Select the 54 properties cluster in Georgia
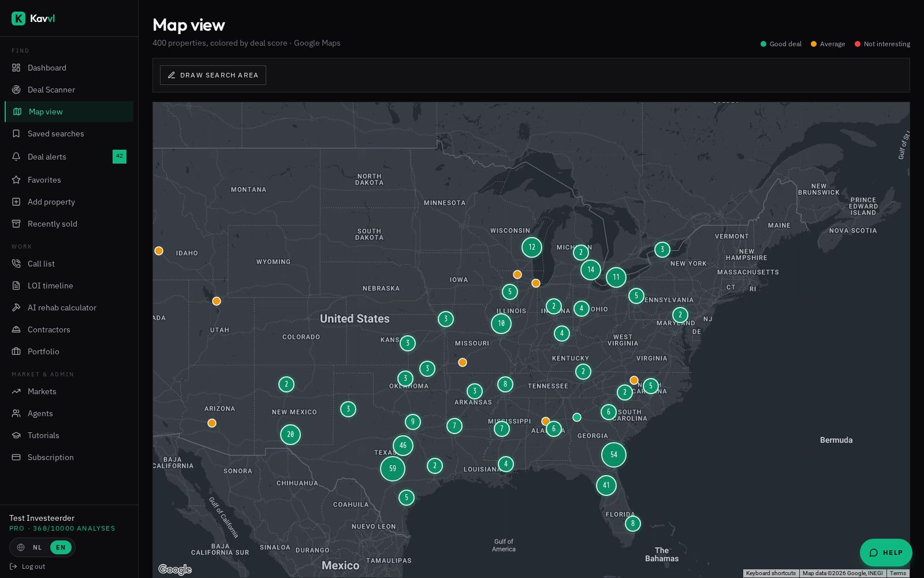This screenshot has width=924, height=578. [x=614, y=454]
